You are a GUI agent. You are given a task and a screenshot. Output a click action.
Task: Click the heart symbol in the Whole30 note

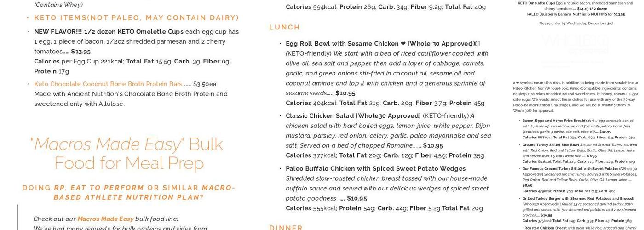coord(517,83)
